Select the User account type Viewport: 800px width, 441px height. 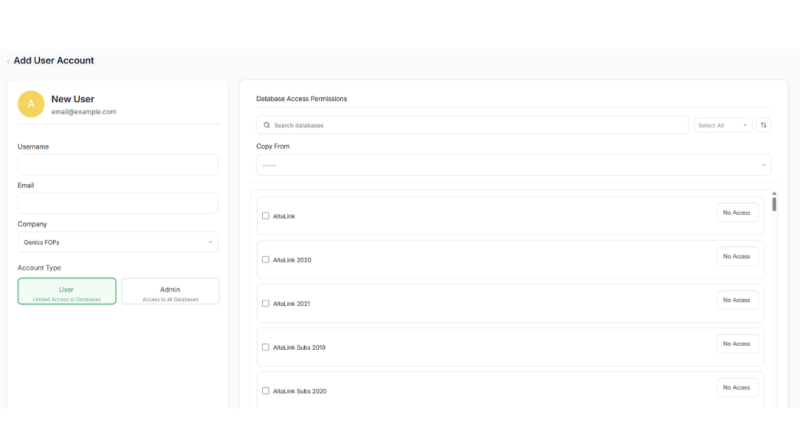[67, 291]
